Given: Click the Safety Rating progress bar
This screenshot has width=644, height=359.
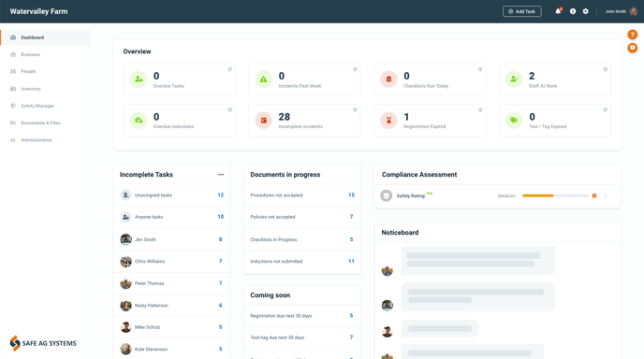Looking at the screenshot, I should 555,195.
